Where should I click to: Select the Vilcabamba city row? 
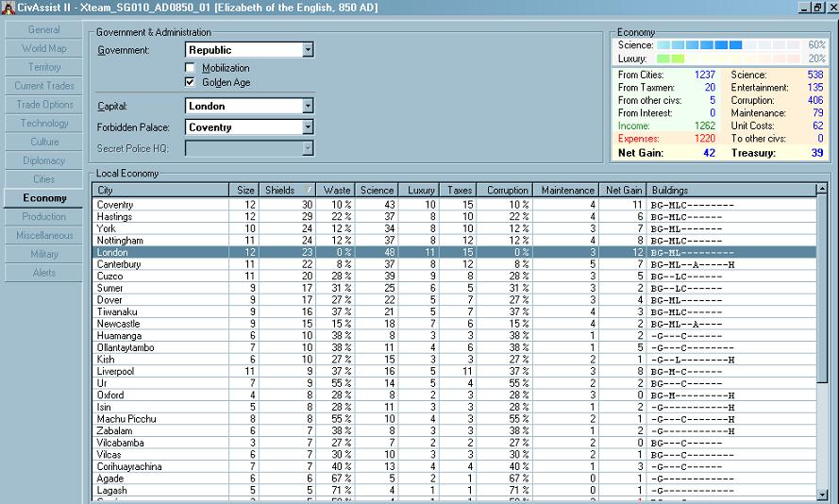pos(454,443)
